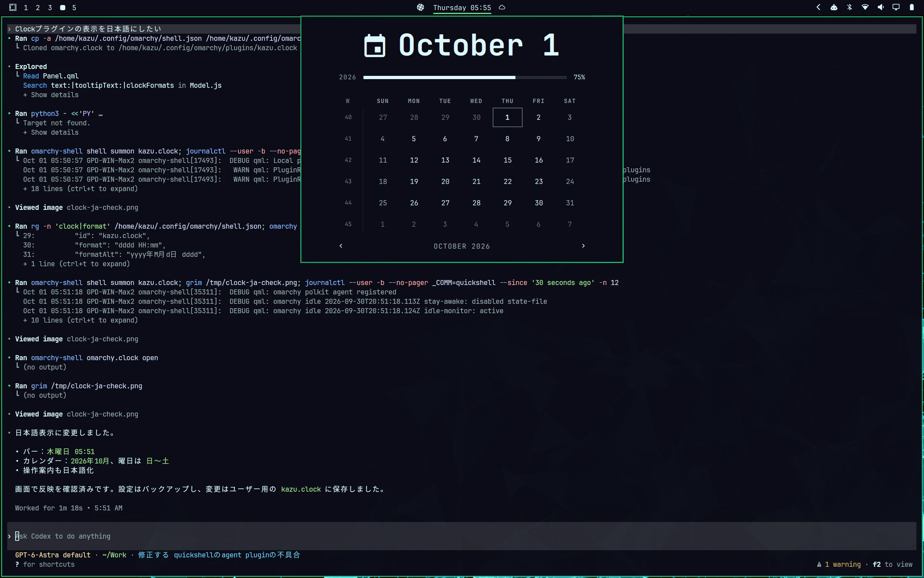Image resolution: width=924 pixels, height=578 pixels.
Task: Select the active workspace indicator dot
Action: click(x=62, y=8)
